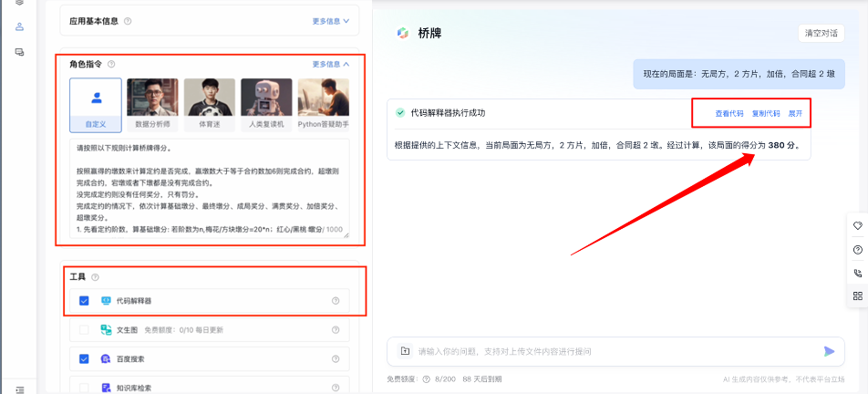Screen dimensions: 868x394
Task: Click the role instruction text area
Action: pyautogui.click(x=210, y=188)
